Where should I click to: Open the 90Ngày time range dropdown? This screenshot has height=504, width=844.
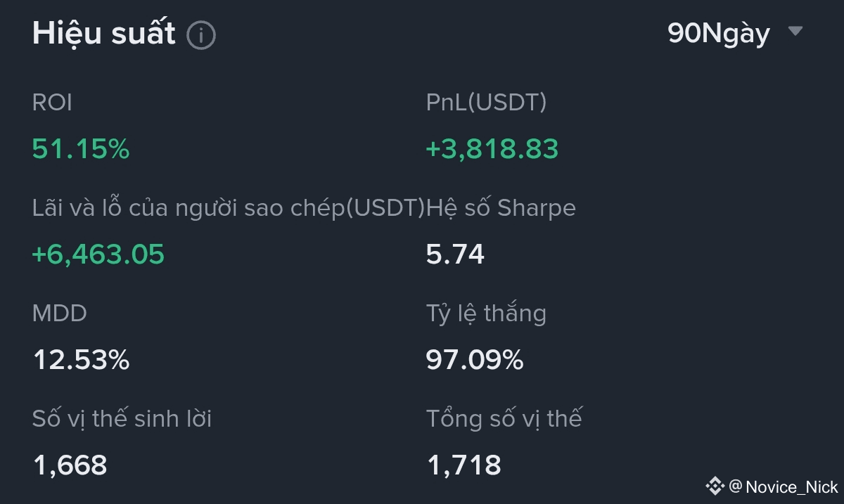[x=719, y=33]
